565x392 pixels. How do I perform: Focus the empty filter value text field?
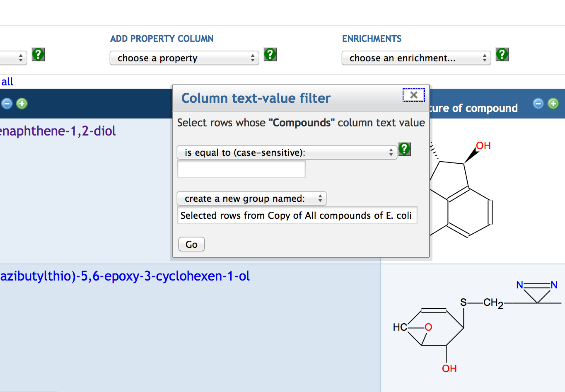click(x=241, y=169)
